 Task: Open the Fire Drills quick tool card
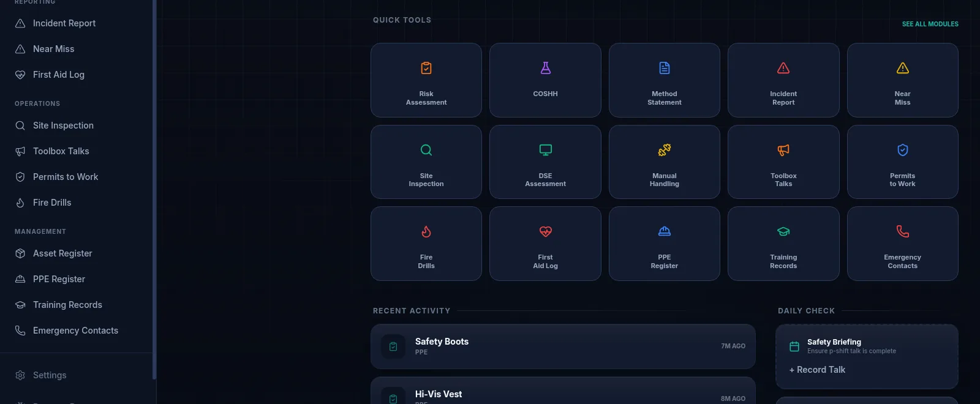coord(426,244)
